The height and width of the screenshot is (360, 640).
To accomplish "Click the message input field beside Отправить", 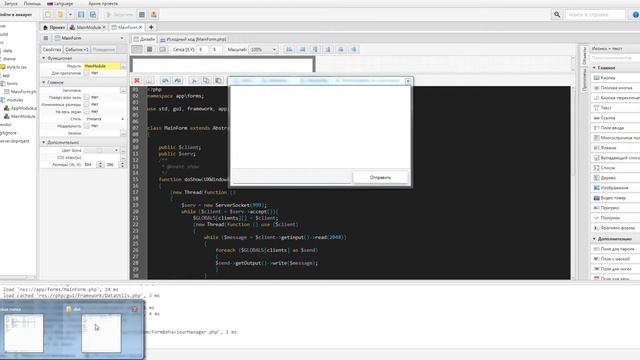I will click(291, 178).
